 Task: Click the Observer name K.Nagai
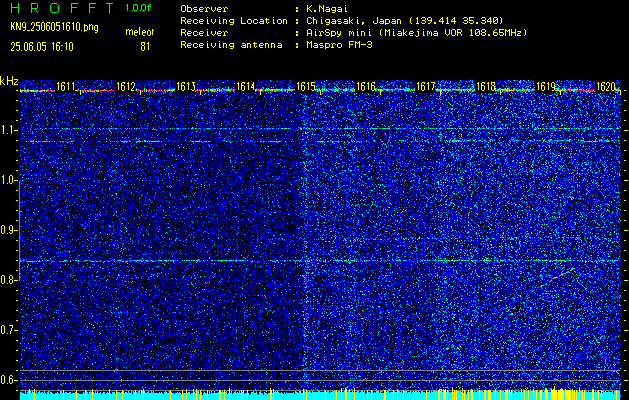coord(325,9)
